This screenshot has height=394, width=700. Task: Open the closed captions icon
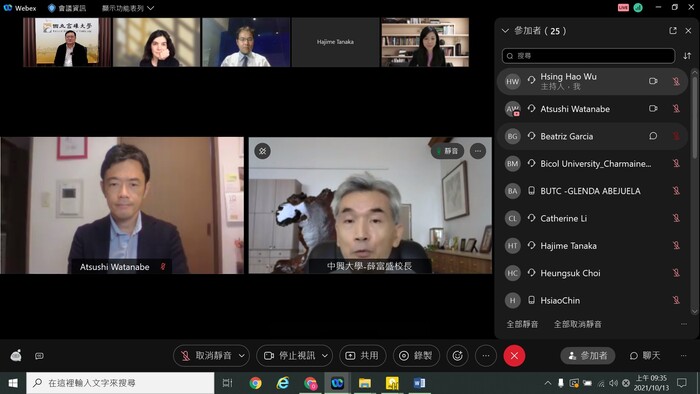39,356
